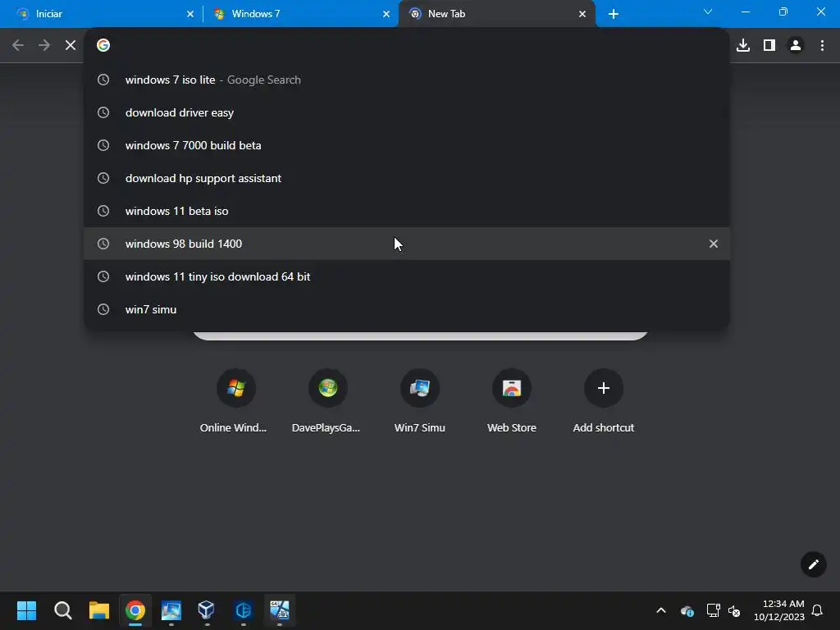Switch to the Windows 7 tab
Screen dimensions: 840x630
(300, 14)
